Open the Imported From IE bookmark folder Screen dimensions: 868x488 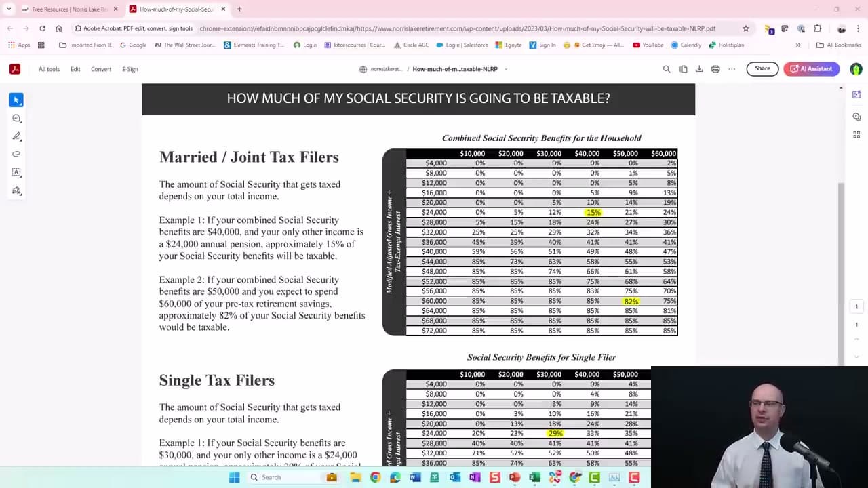[86, 45]
